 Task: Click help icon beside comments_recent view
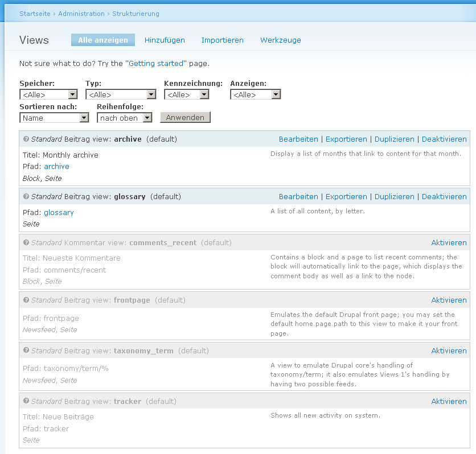tap(26, 242)
